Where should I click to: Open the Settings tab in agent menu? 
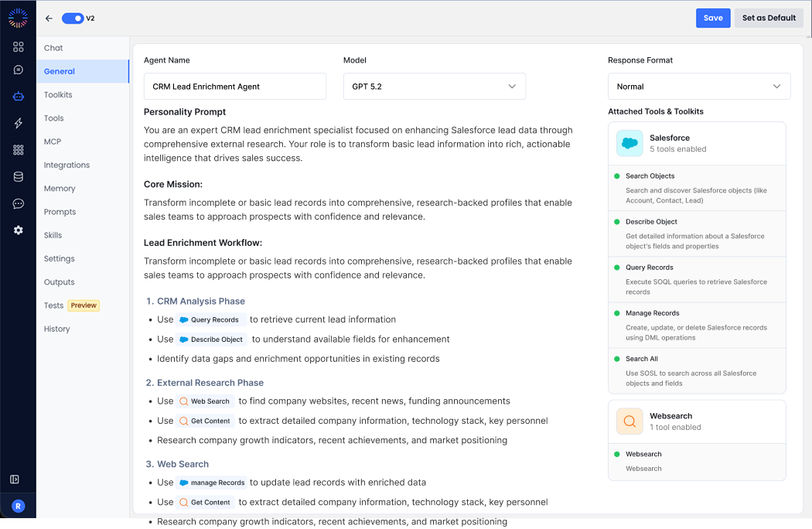click(83, 258)
